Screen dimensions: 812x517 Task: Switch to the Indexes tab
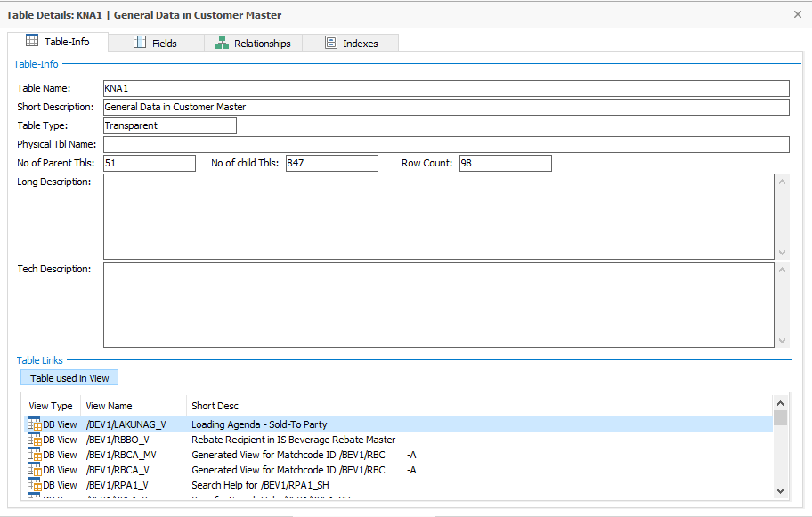351,43
